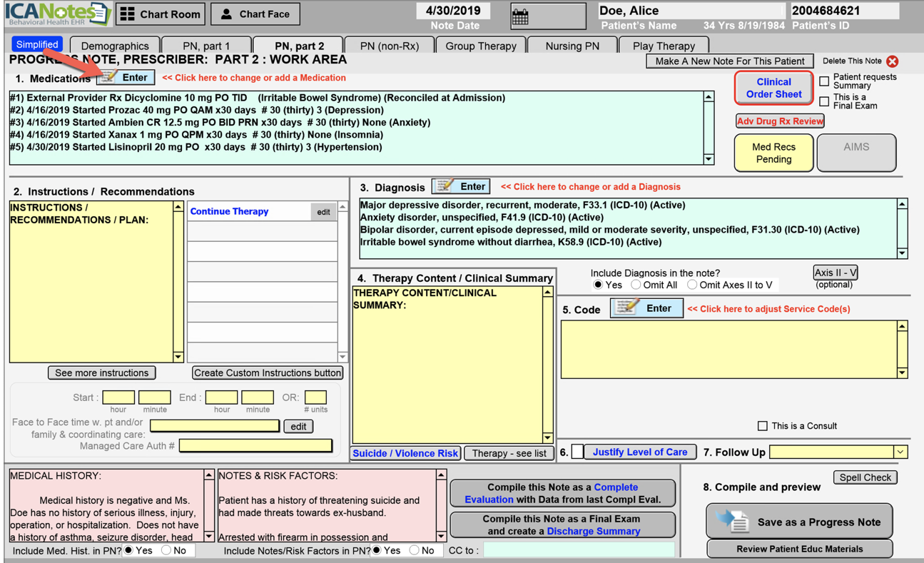The height and width of the screenshot is (563, 924).
Task: Switch to the Group Therapy tab
Action: (x=480, y=46)
